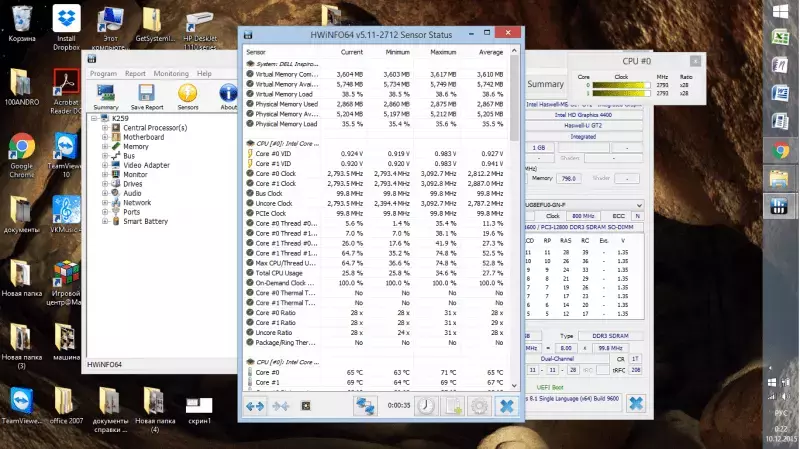Open the office 2007 folder
The width and height of the screenshot is (800, 449).
pyautogui.click(x=66, y=406)
